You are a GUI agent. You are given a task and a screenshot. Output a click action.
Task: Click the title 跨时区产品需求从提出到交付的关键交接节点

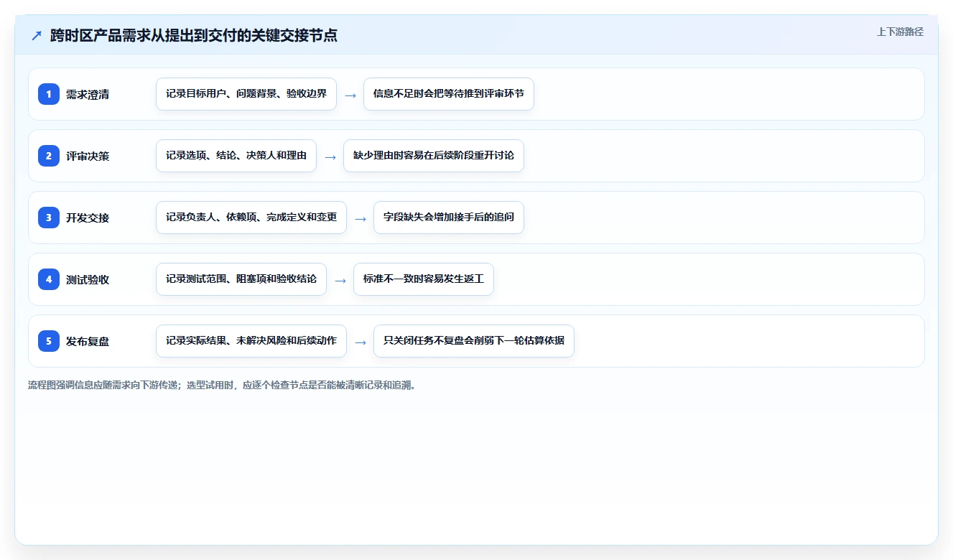pyautogui.click(x=194, y=35)
